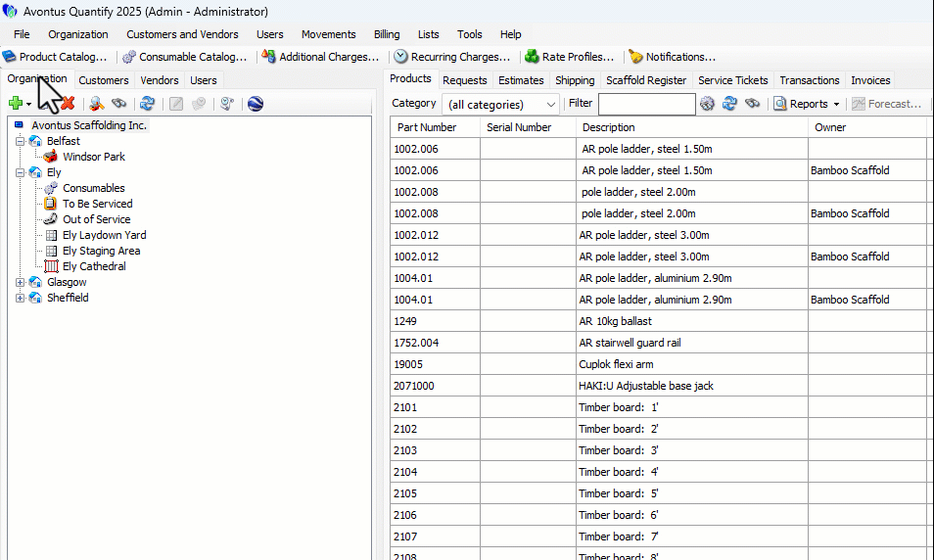
Task: Click the globe icon in Organization toolbar
Action: [256, 103]
